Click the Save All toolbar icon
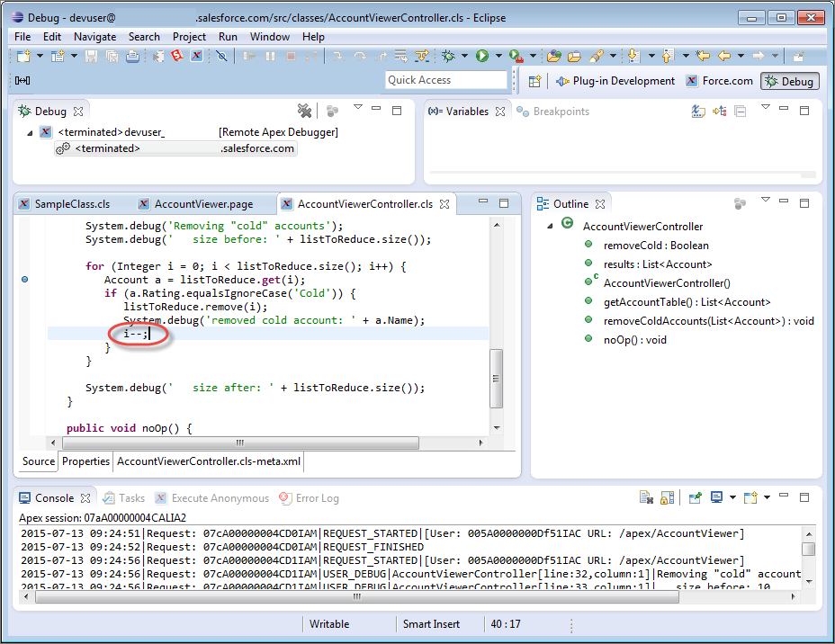This screenshot has width=835, height=644. tap(112, 56)
